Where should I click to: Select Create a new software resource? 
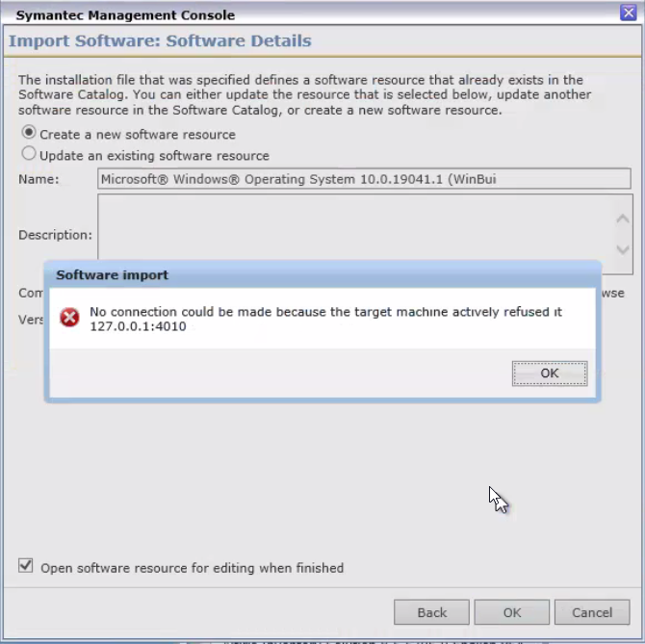[x=28, y=133]
